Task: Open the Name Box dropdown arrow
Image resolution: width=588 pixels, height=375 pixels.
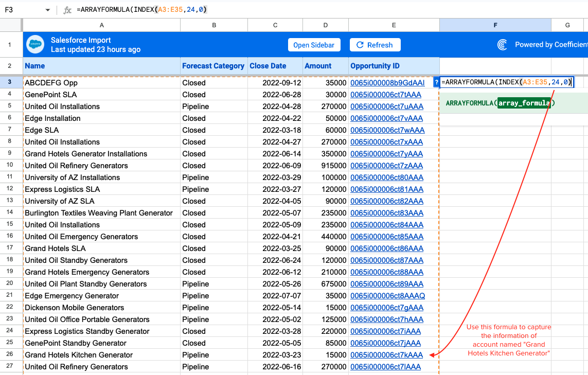Action: (48, 10)
